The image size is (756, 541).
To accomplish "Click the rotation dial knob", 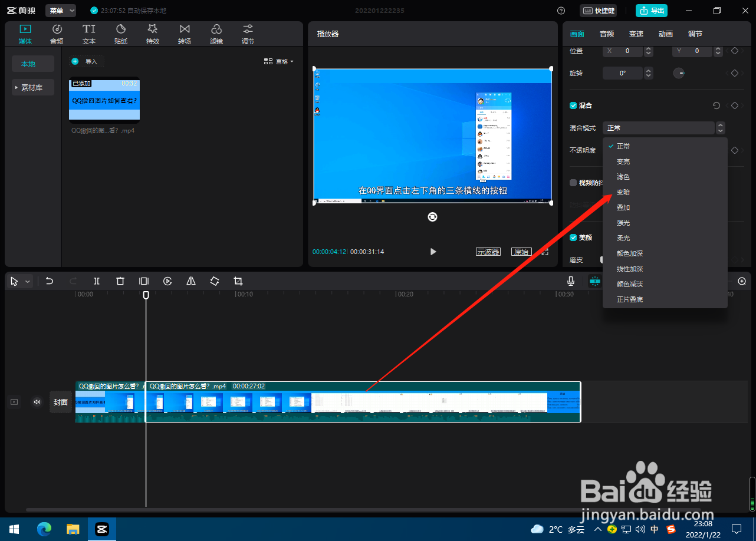I will 679,73.
